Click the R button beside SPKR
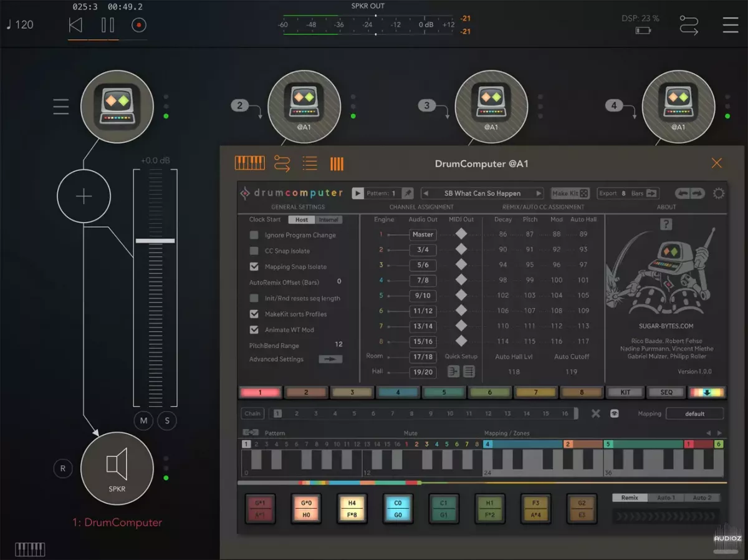 [x=62, y=468]
